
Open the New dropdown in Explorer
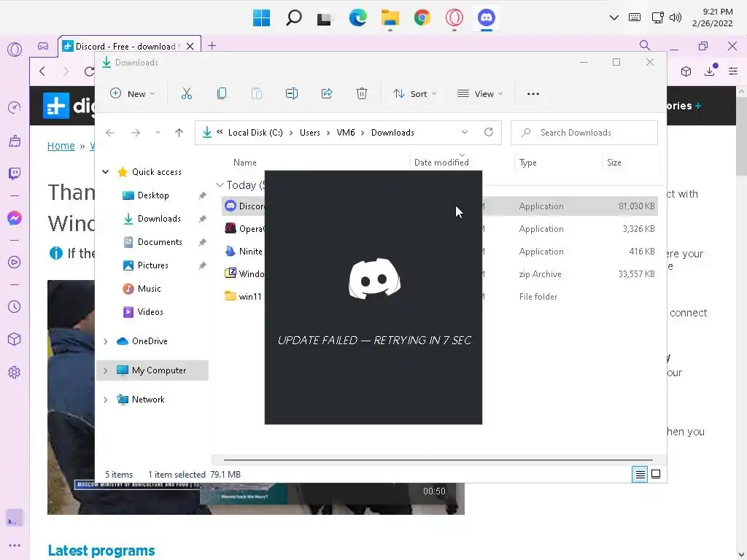click(x=133, y=94)
